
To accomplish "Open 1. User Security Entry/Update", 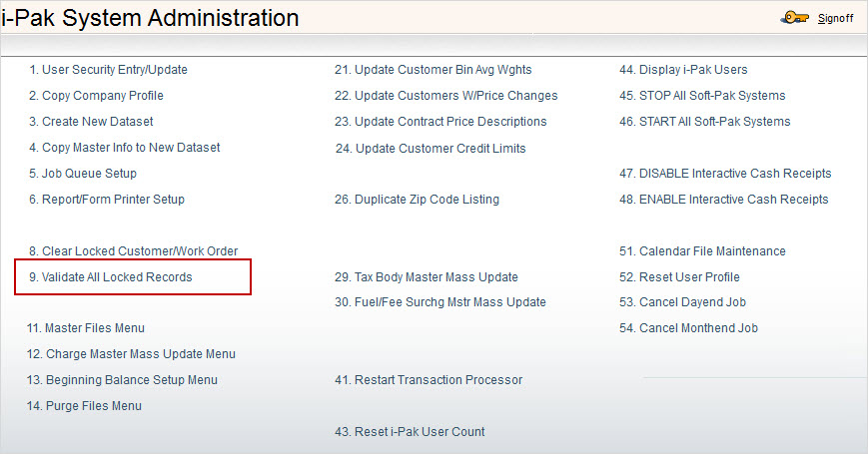I will 108,70.
